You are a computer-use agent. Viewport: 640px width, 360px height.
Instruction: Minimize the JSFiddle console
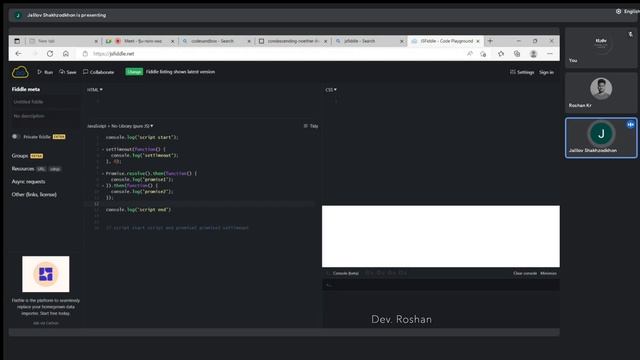548,273
